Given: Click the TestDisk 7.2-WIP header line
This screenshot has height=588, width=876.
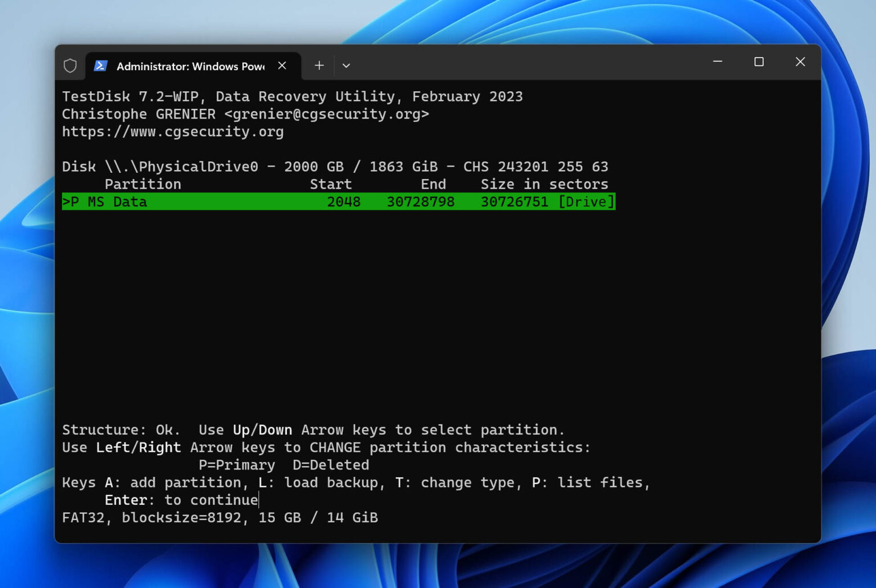Looking at the screenshot, I should [292, 96].
